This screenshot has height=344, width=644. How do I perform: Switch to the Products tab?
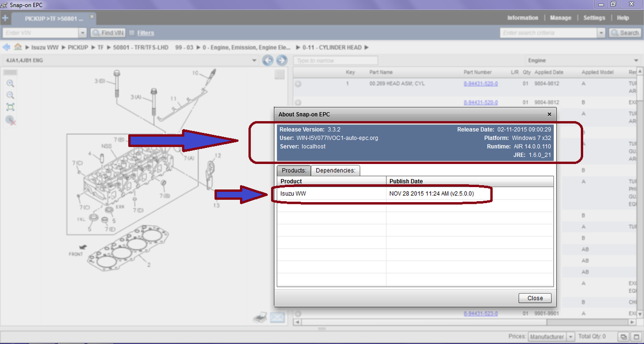click(294, 170)
